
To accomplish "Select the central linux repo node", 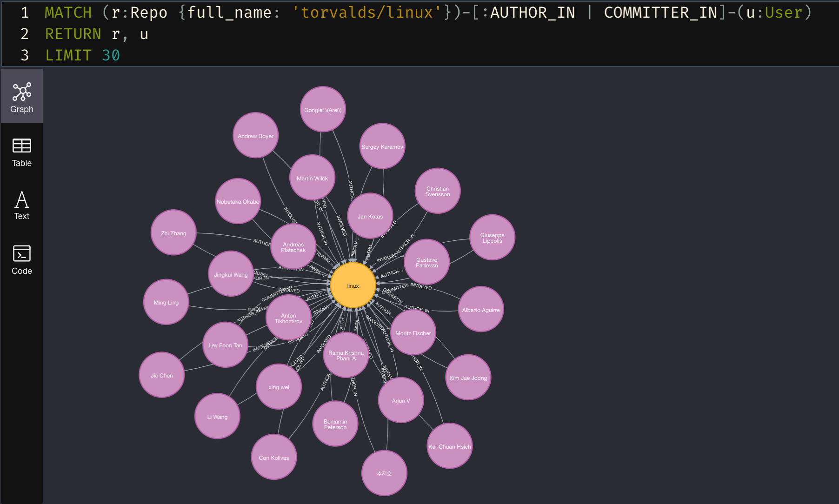I will (x=353, y=285).
